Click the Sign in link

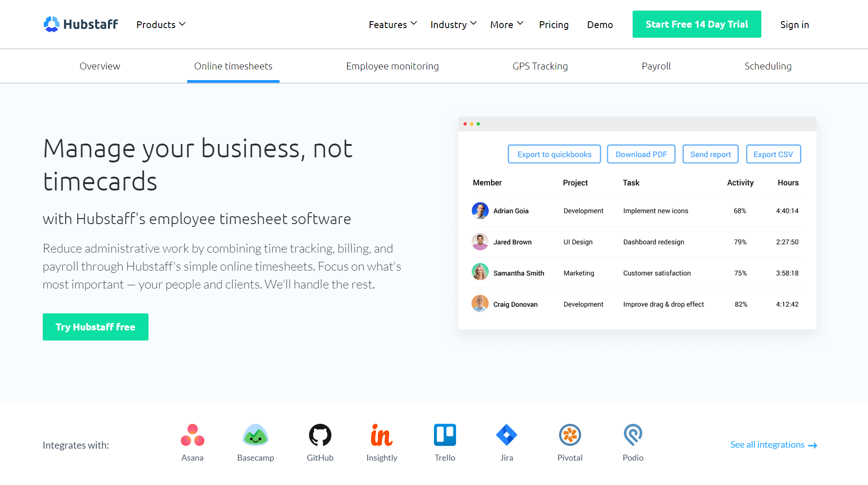(x=794, y=24)
